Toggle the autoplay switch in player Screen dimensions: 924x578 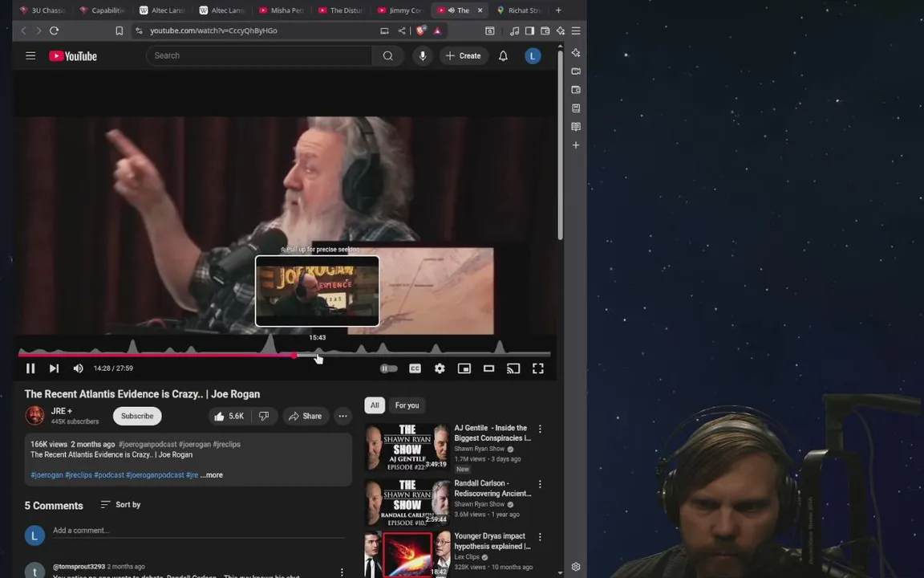click(388, 368)
